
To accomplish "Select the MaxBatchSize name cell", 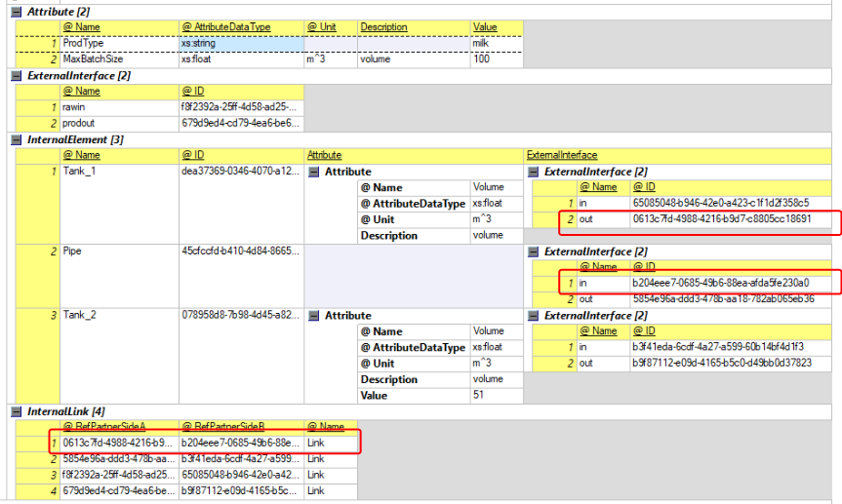I will pos(111,59).
